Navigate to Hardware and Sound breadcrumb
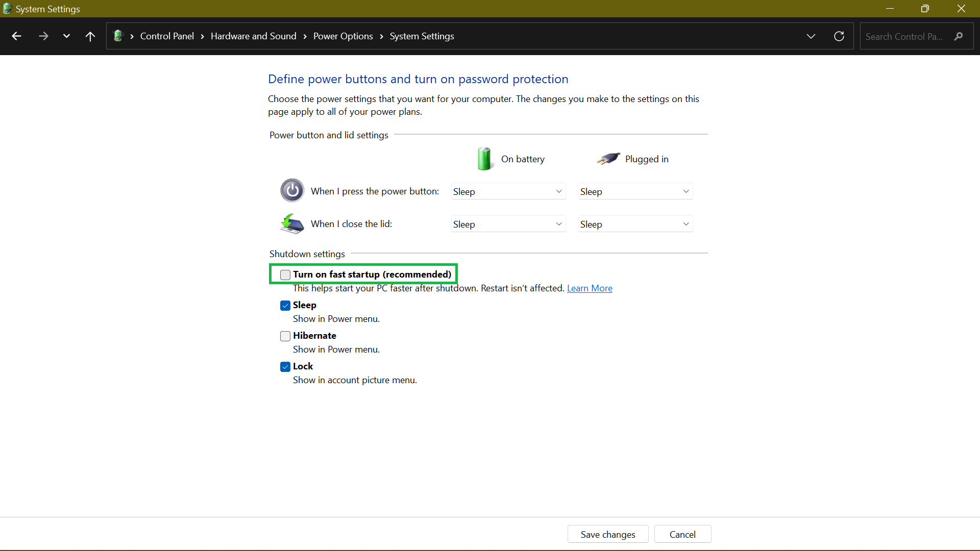The width and height of the screenshot is (980, 551). click(x=253, y=36)
